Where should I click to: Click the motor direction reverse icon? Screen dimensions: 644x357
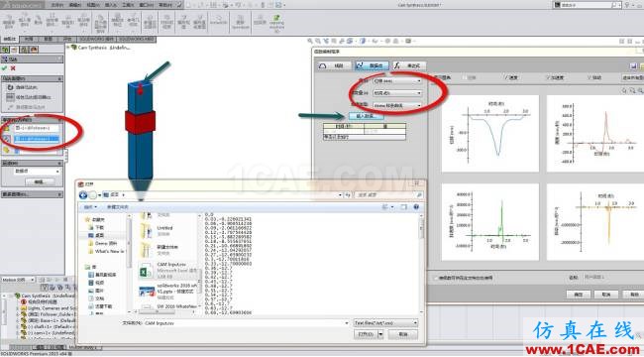pos(7,139)
